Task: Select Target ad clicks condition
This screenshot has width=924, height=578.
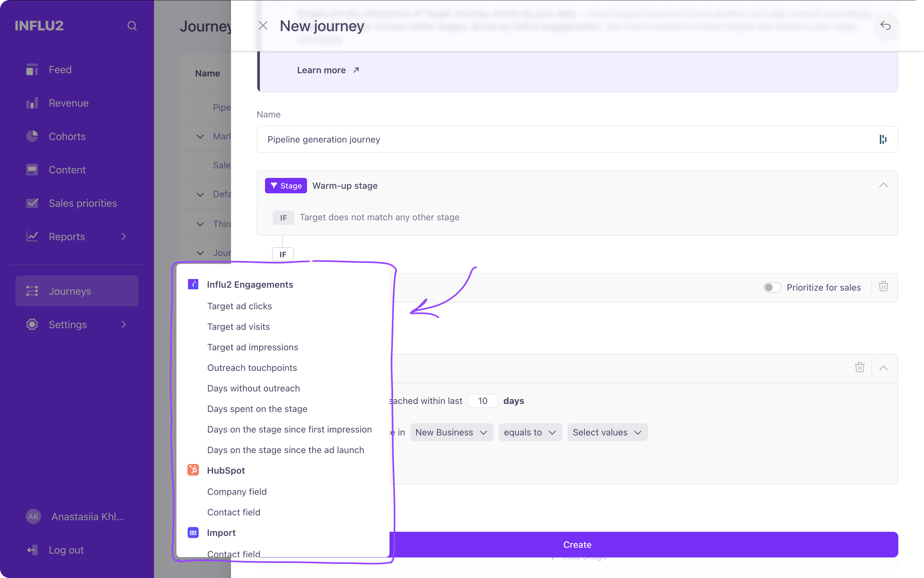Action: [x=239, y=306]
